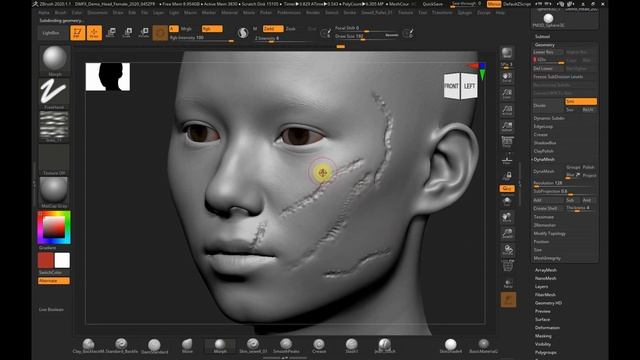This screenshot has height=360, width=640.
Task: Open the Alpha menu
Action: click(44, 13)
